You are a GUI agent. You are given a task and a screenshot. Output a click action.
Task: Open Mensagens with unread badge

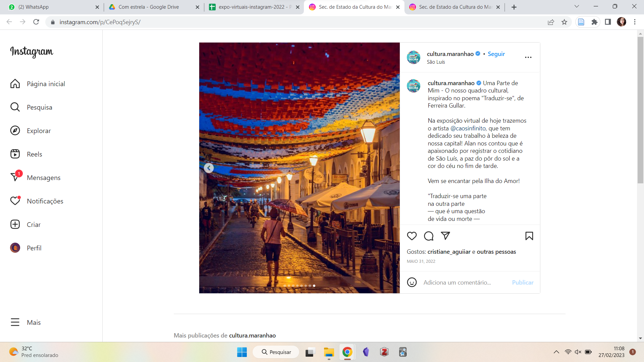click(43, 178)
